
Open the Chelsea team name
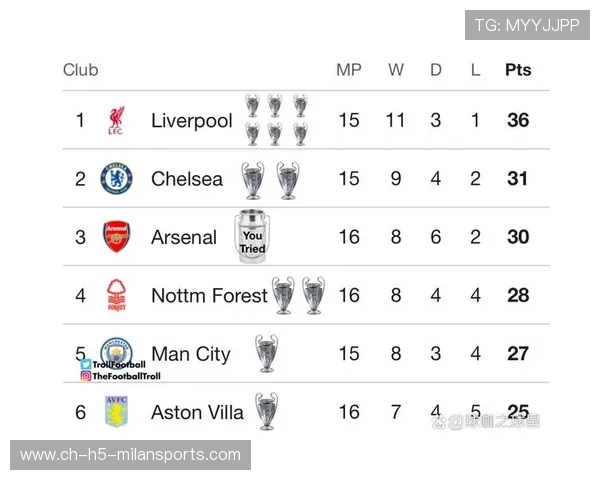coord(187,179)
